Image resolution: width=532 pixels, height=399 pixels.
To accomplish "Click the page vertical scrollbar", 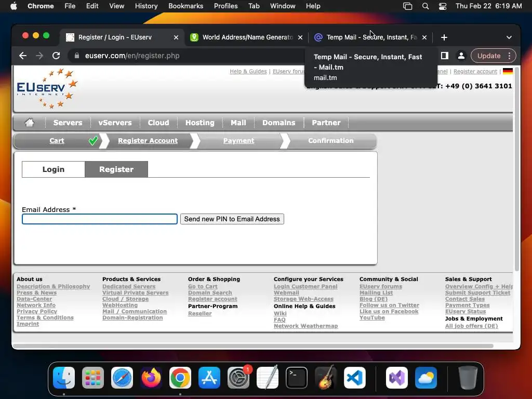I will [517, 170].
